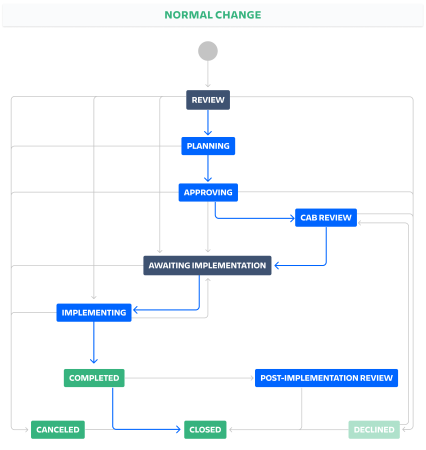Click blue arrow from PLANNING to APPROVING
Screen dimensions: 426x450
tap(208, 168)
